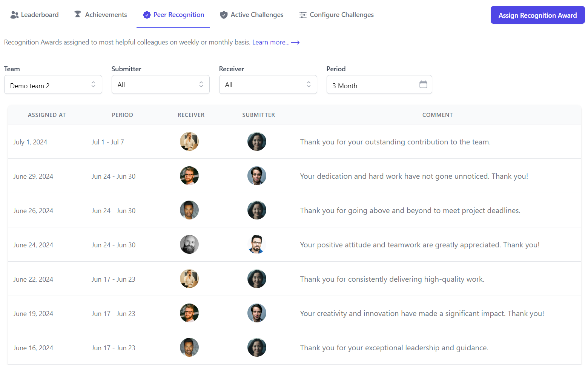
Task: Expand the Receiver filter dropdown
Action: pyautogui.click(x=268, y=84)
